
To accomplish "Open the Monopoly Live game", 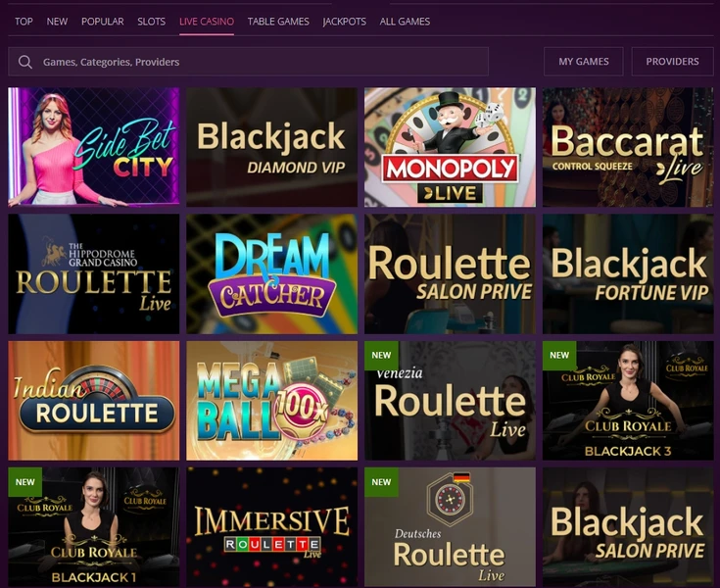I will tap(450, 147).
